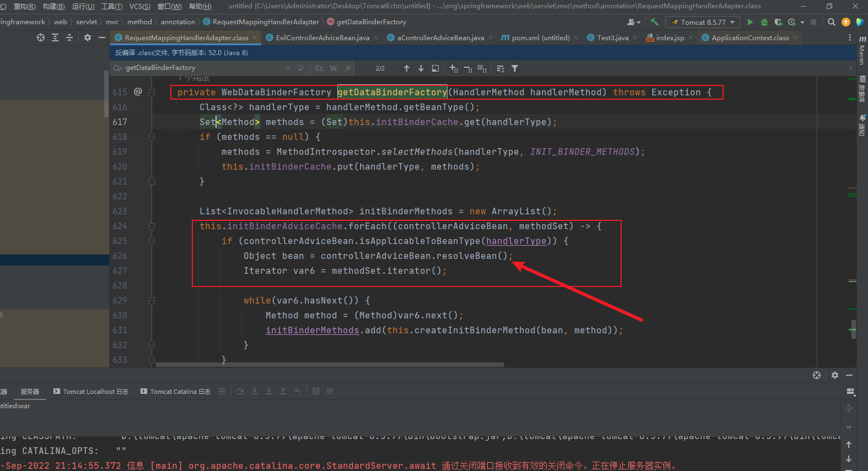This screenshot has width=868, height=471.
Task: Open Search Everywhere magnifier
Action: [832, 22]
